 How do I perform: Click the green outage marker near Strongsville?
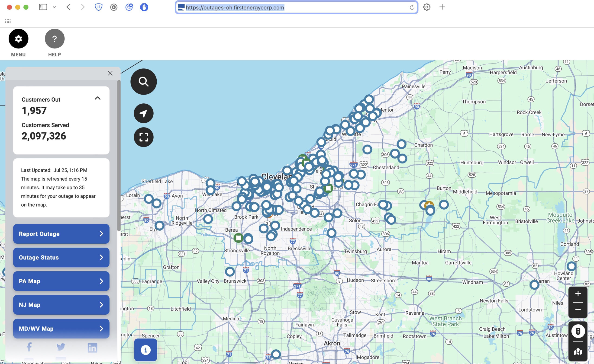[238, 238]
